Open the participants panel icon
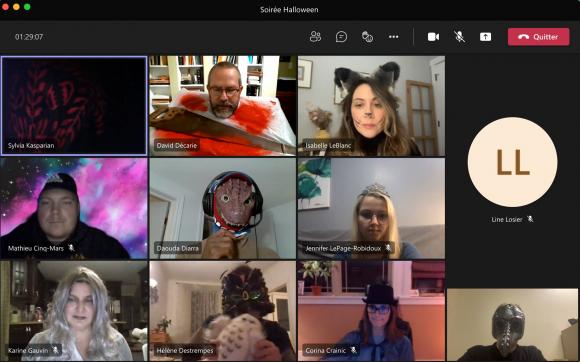The image size is (580, 362). pyautogui.click(x=315, y=37)
